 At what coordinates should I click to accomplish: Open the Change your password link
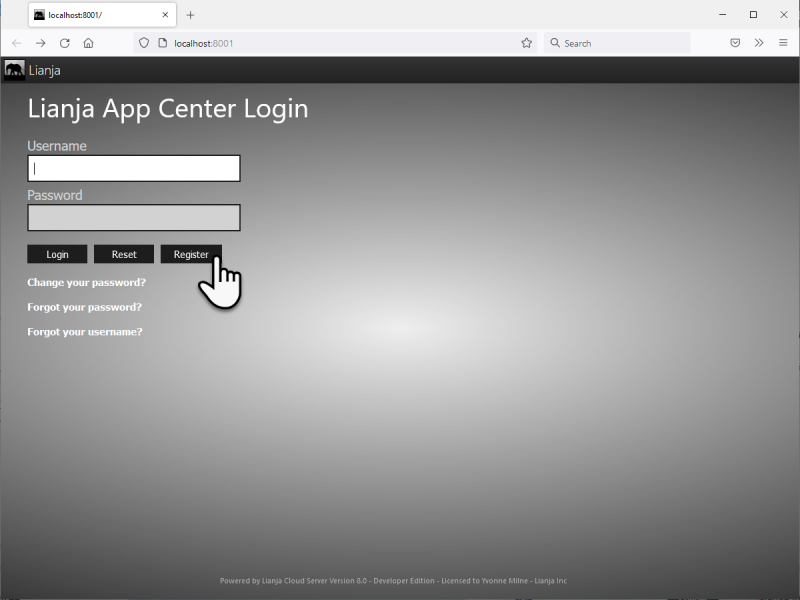click(x=85, y=282)
